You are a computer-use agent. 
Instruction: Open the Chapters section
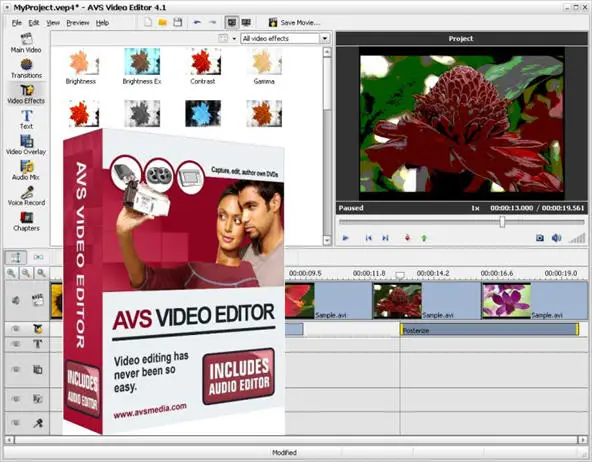coord(26,222)
